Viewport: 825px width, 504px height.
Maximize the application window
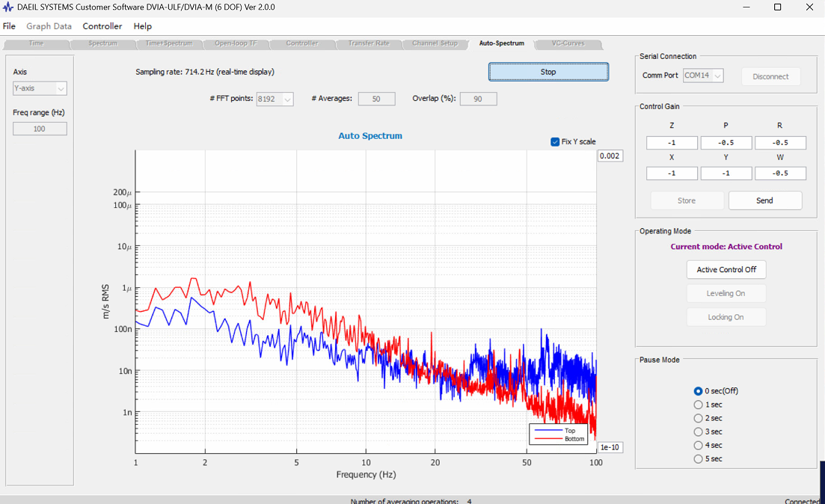coord(777,7)
